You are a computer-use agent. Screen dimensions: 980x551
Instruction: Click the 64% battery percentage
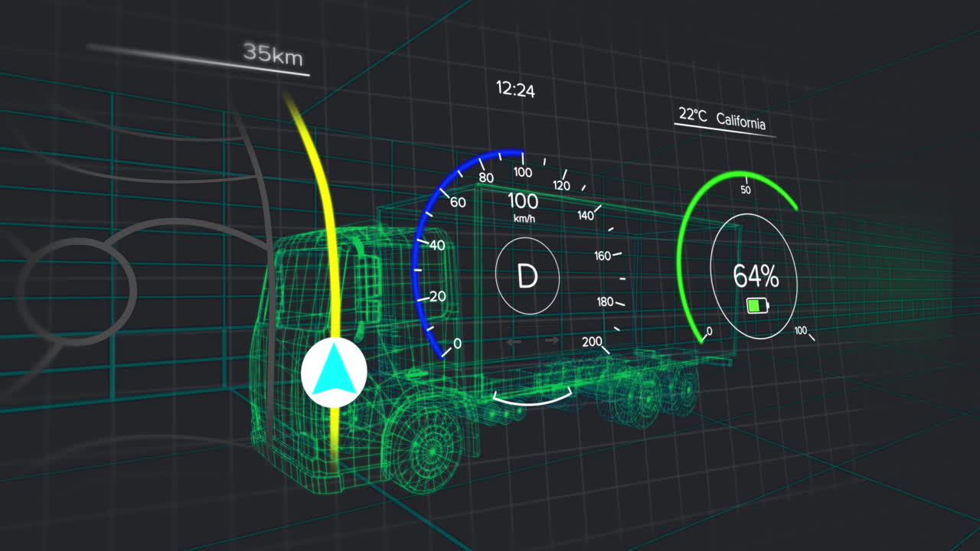point(755,276)
